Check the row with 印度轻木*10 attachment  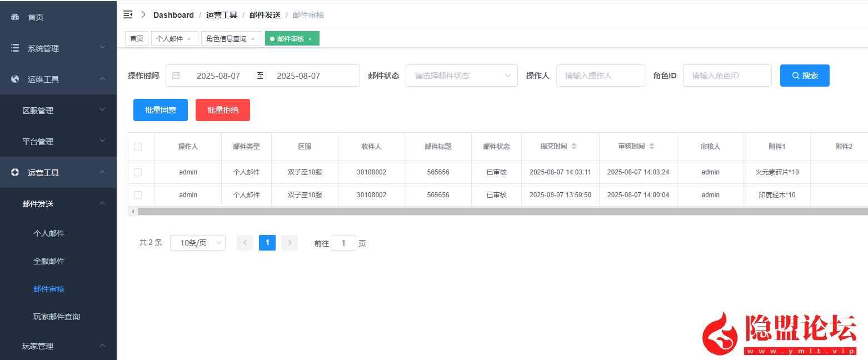pyautogui.click(x=138, y=195)
